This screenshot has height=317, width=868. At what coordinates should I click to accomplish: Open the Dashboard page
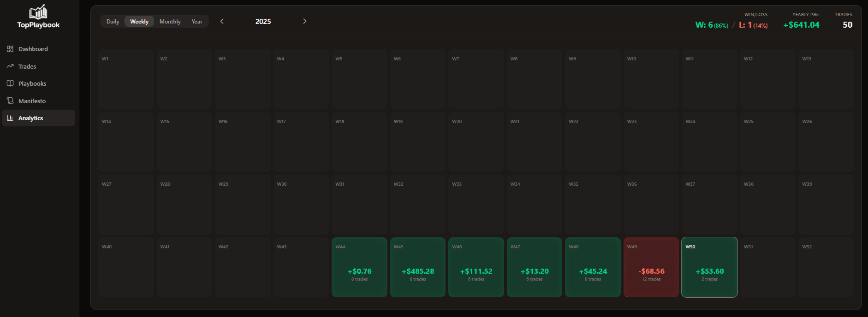(39, 49)
